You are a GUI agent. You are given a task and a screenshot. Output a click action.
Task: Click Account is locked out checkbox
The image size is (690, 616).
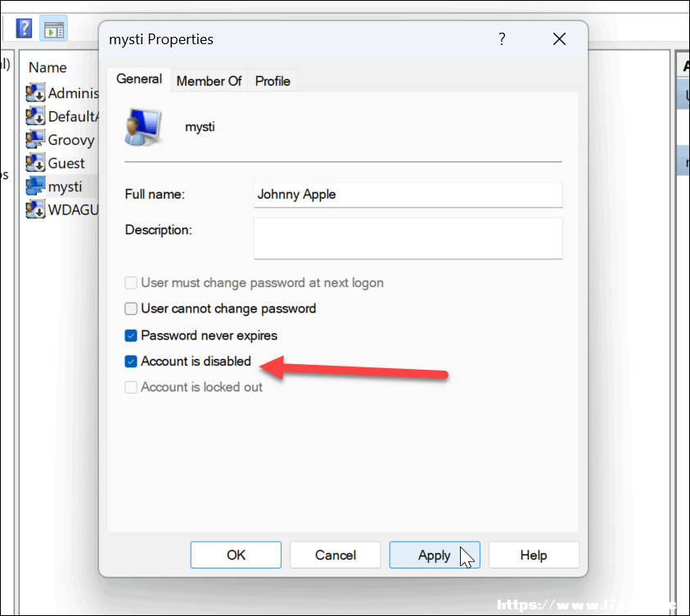(x=131, y=388)
